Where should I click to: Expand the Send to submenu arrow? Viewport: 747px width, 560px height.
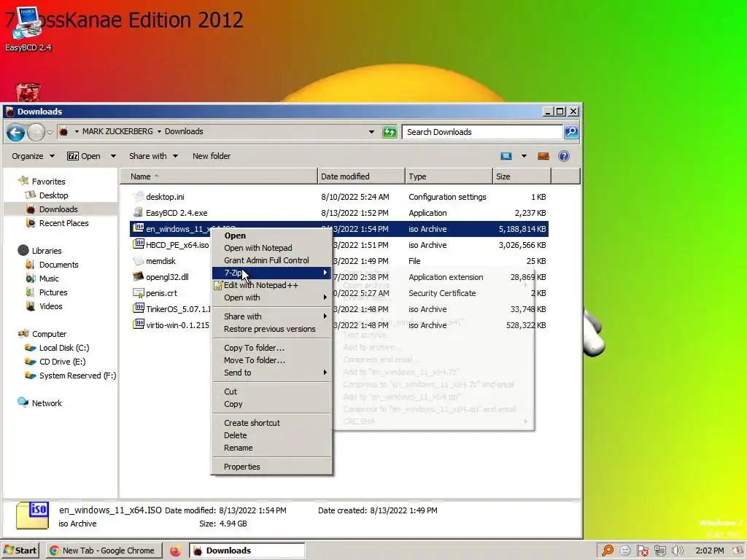pos(325,373)
